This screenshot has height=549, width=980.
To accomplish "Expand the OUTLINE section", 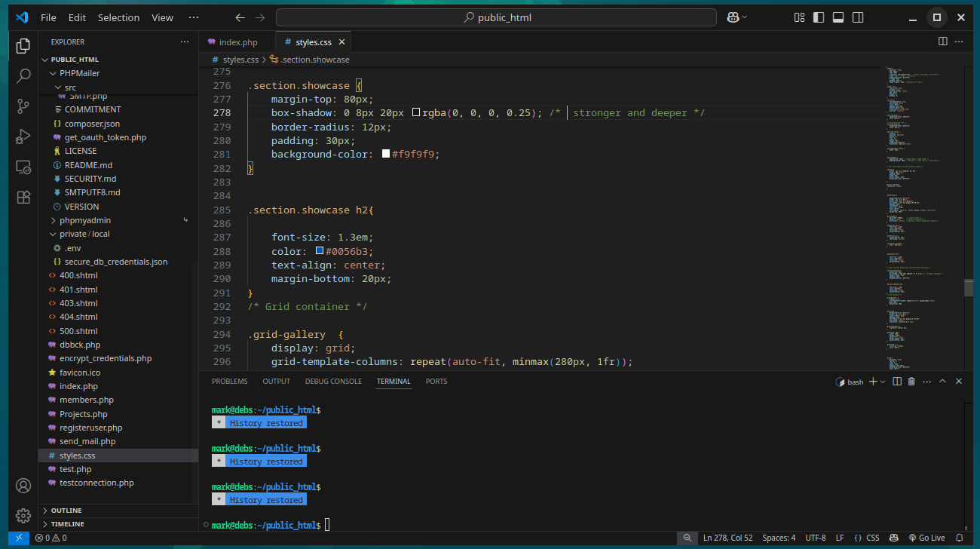I will [66, 511].
